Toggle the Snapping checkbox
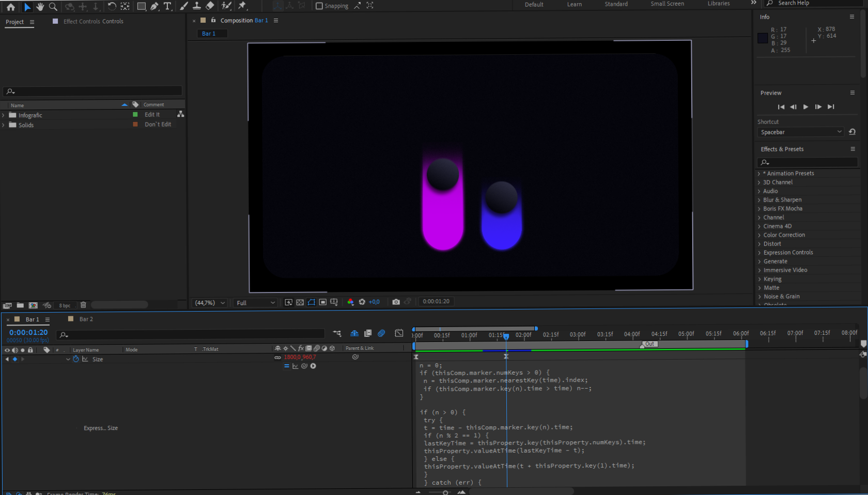The width and height of the screenshot is (868, 495). coord(319,6)
